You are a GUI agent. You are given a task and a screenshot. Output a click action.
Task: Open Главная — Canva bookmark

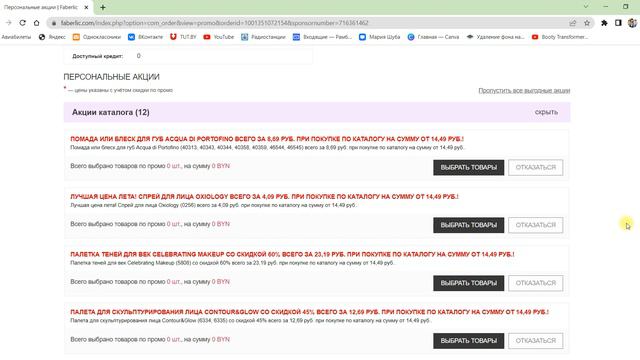(x=433, y=37)
